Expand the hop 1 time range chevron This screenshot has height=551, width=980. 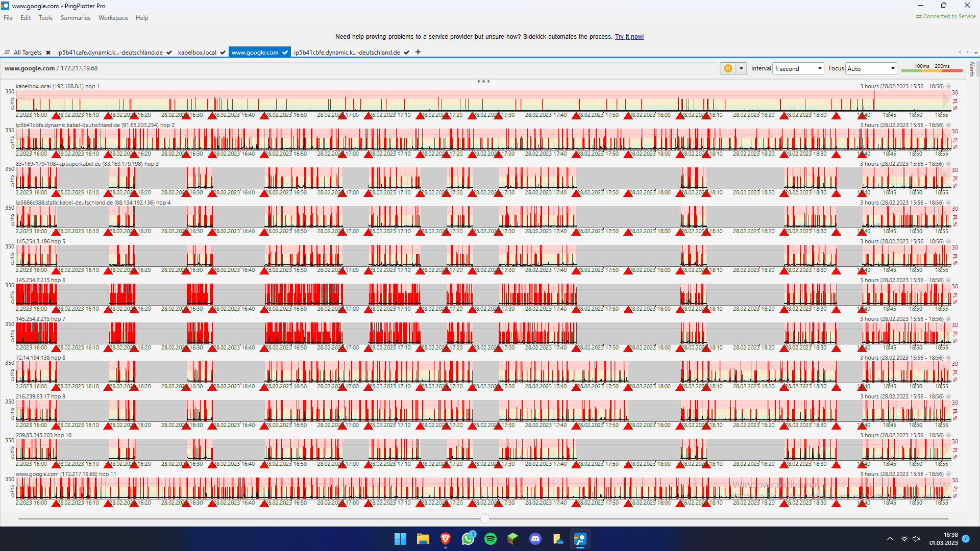948,86
